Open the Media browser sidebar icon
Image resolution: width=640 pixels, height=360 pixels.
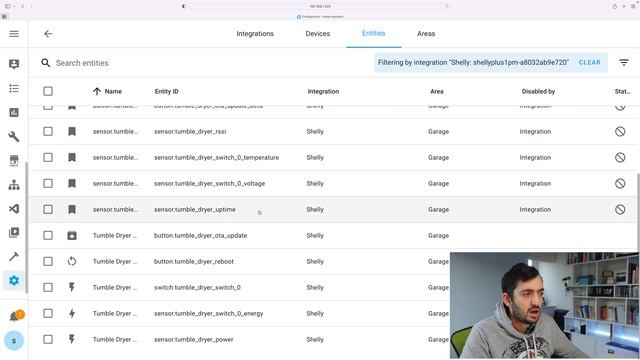click(14, 233)
